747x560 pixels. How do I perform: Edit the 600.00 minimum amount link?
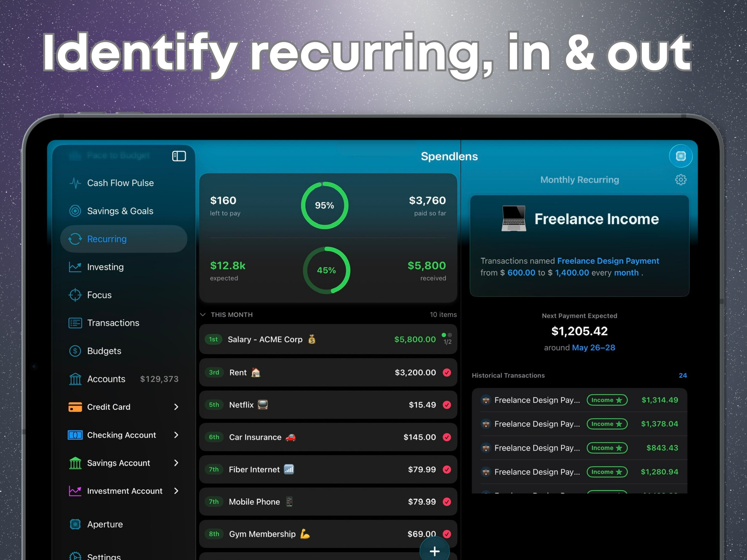(x=521, y=273)
